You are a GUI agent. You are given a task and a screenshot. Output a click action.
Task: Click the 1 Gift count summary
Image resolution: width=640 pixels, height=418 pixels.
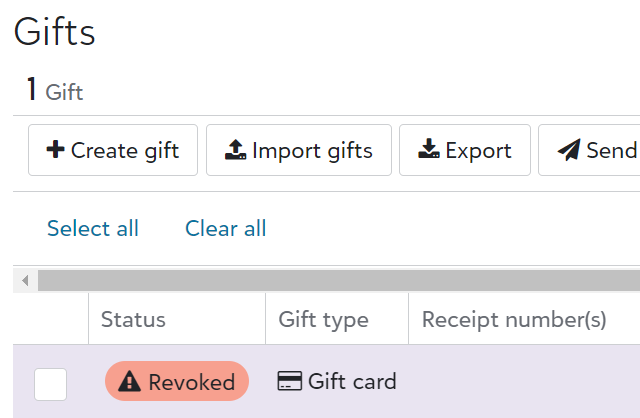pos(55,90)
